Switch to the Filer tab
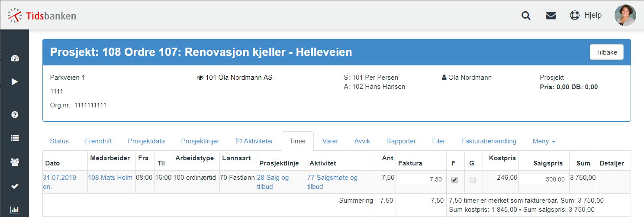This screenshot has height=217, width=644. [438, 141]
